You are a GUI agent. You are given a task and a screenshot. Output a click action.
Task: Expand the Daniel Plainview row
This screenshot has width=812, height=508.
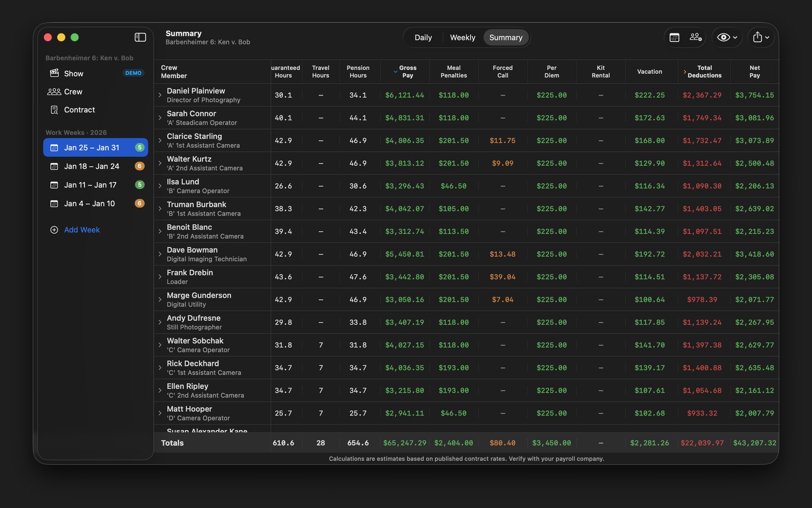pyautogui.click(x=160, y=95)
